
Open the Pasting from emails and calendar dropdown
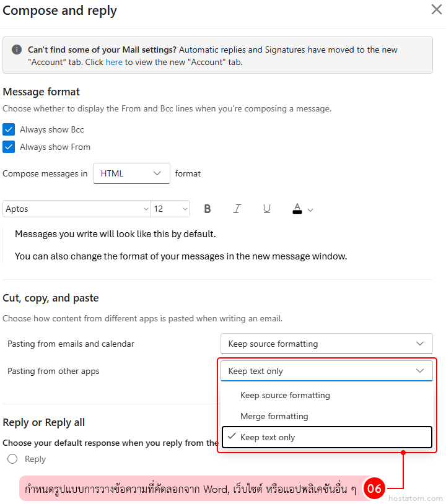(326, 344)
